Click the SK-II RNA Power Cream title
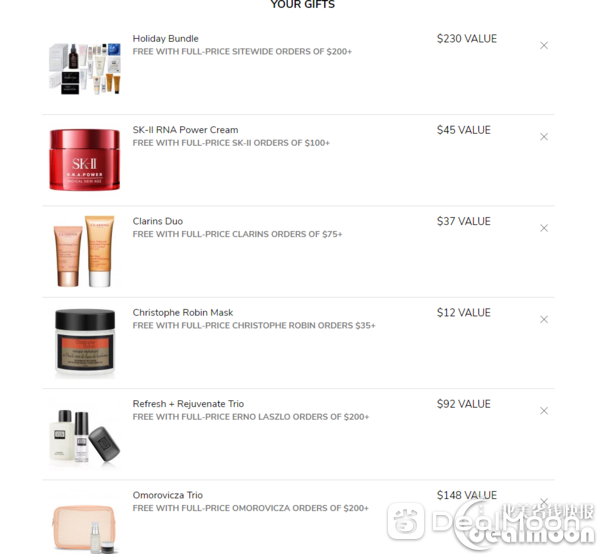The height and width of the screenshot is (554, 600). [x=185, y=130]
